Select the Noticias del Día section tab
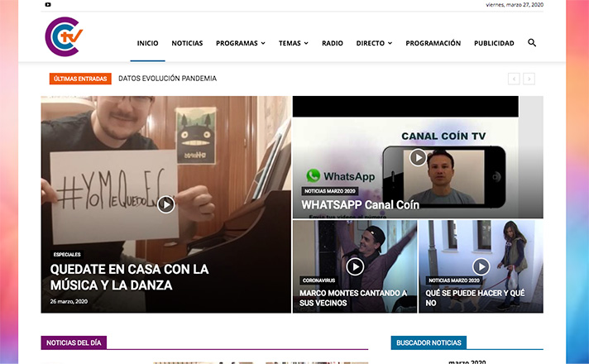 tap(74, 342)
